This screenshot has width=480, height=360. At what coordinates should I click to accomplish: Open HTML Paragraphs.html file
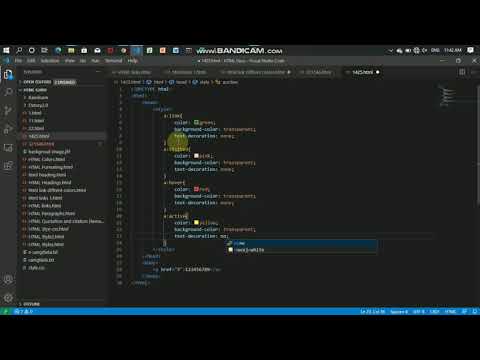click(52, 213)
